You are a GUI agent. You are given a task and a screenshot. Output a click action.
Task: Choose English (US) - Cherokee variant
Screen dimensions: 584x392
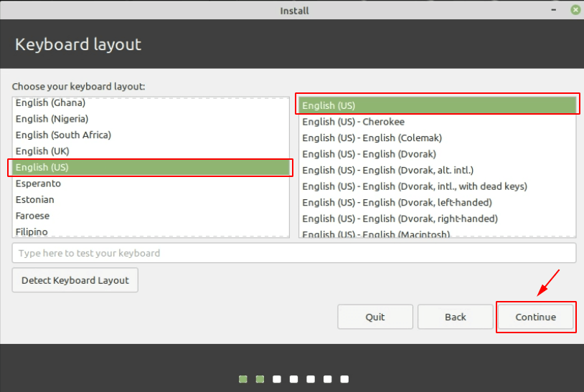[x=437, y=122]
